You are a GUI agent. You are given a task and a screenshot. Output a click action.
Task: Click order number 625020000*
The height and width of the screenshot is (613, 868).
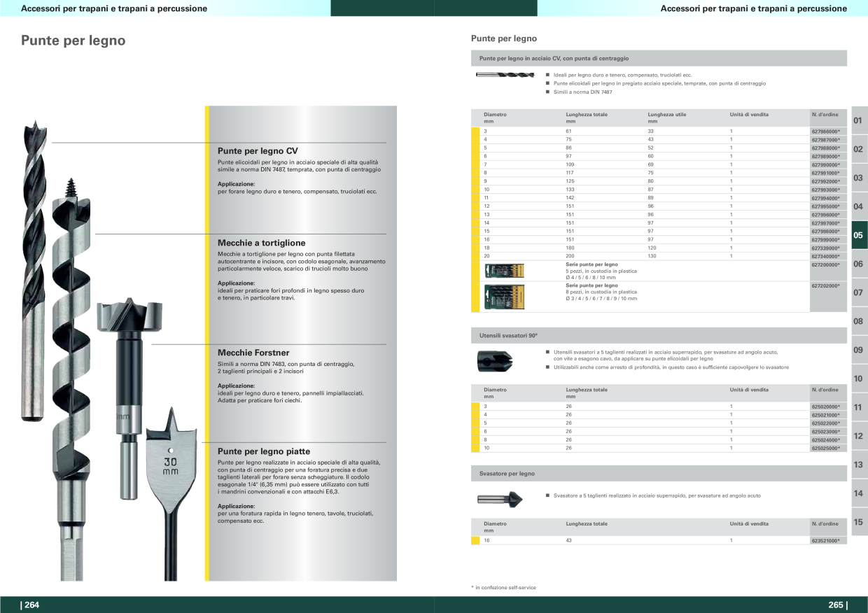pyautogui.click(x=825, y=407)
